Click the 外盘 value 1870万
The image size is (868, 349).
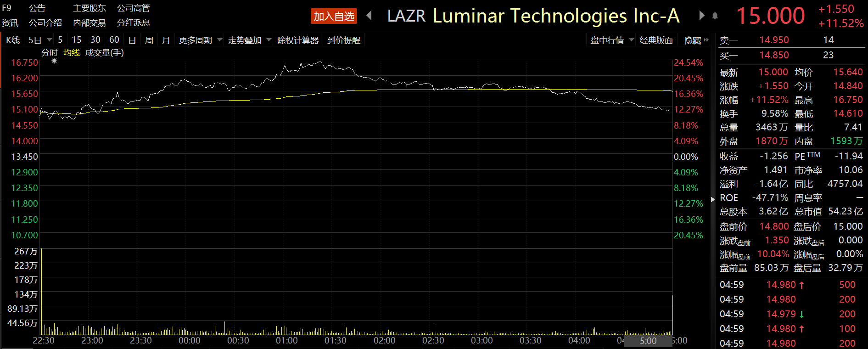772,141
